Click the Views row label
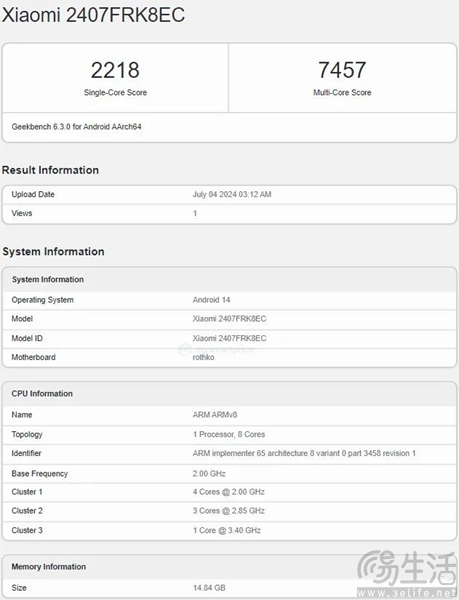This screenshot has width=459, height=600. pyautogui.click(x=22, y=214)
